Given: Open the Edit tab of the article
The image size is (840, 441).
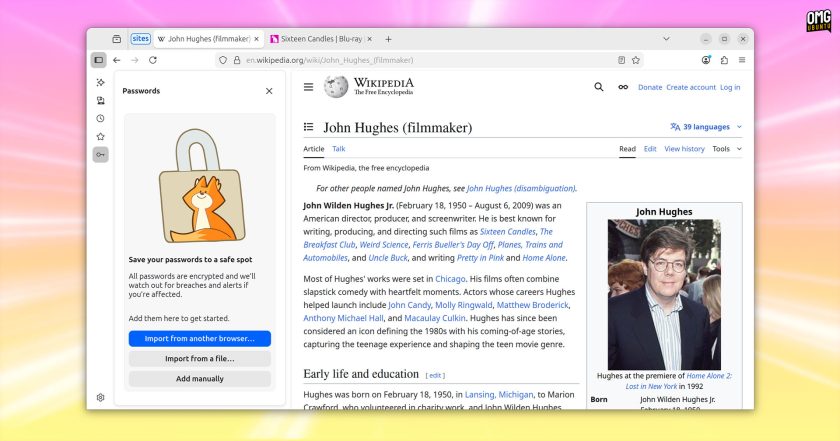Looking at the screenshot, I should (x=650, y=149).
